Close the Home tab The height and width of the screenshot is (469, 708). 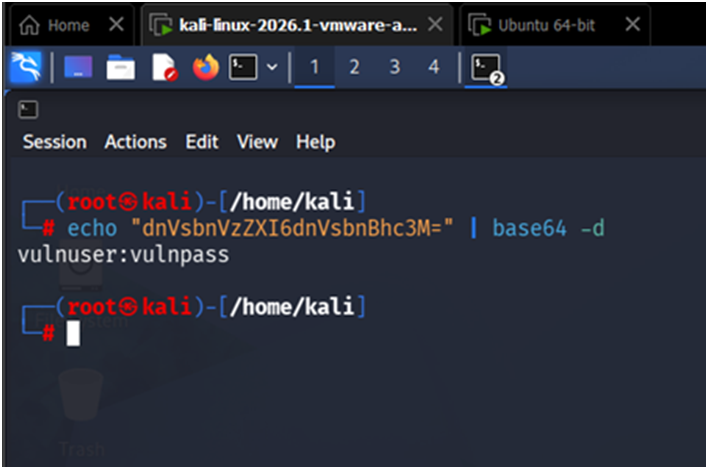pyautogui.click(x=116, y=24)
